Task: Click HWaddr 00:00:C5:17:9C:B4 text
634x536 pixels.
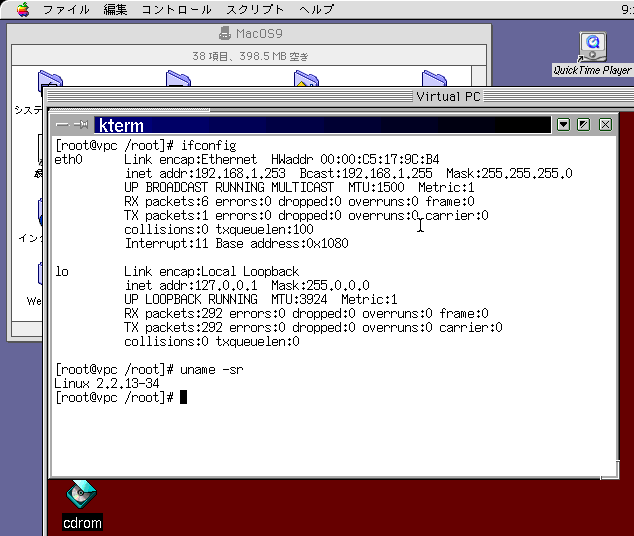Action: pos(355,159)
